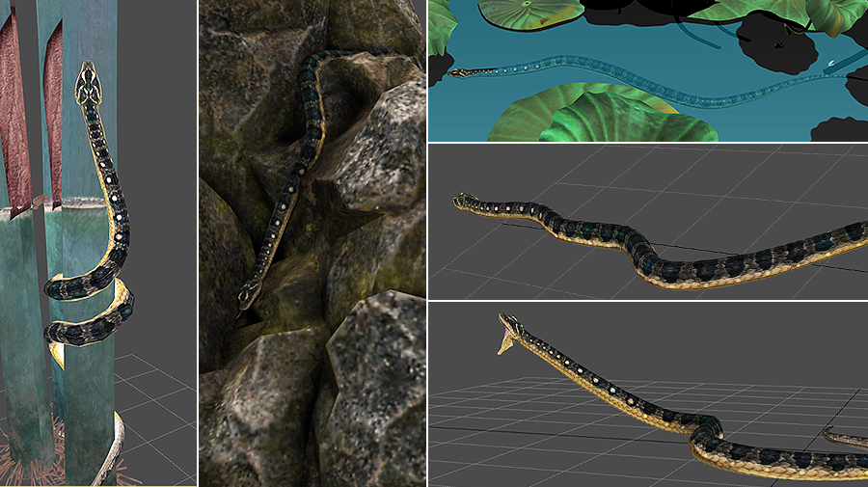This screenshot has width=868, height=487.
Task: Click the swimming snake's head in the pond
Action: (463, 72)
